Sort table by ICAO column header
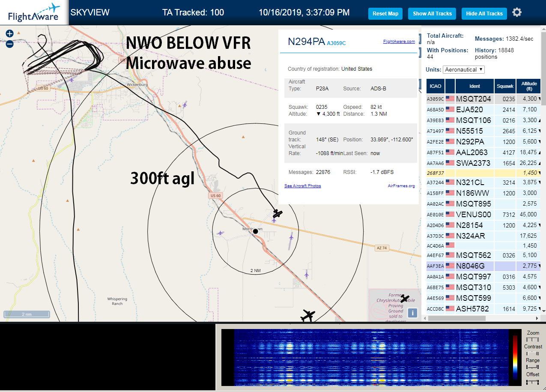 [x=435, y=86]
